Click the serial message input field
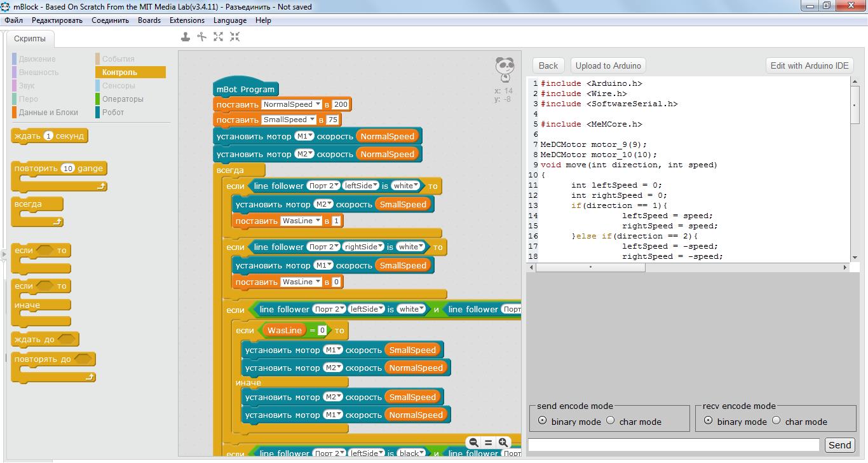Image resolution: width=868 pixels, height=463 pixels. point(674,445)
